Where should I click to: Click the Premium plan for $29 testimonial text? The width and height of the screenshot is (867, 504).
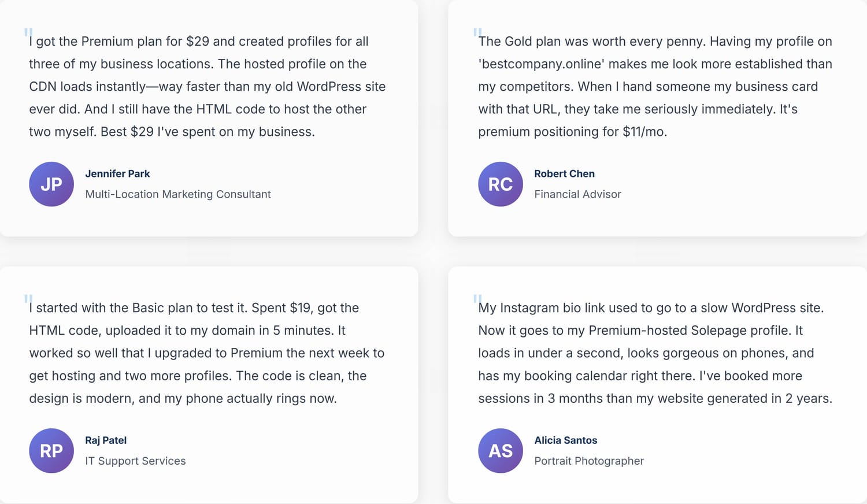click(x=207, y=86)
